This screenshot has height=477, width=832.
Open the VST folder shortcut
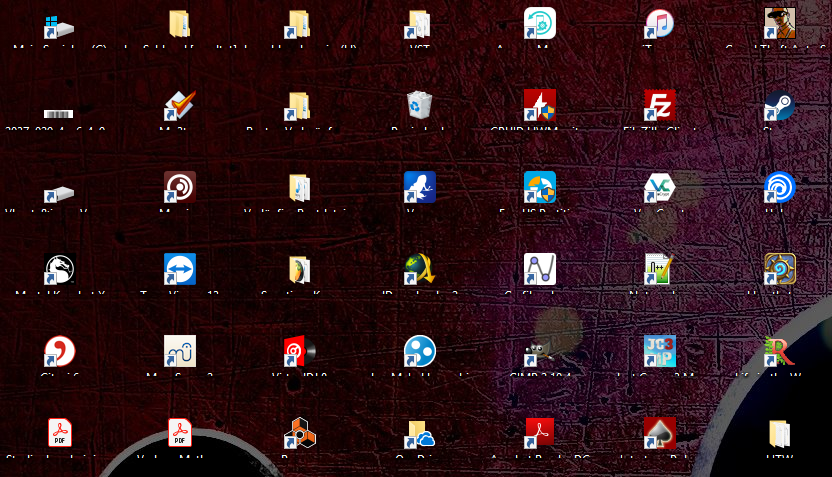[x=419, y=24]
